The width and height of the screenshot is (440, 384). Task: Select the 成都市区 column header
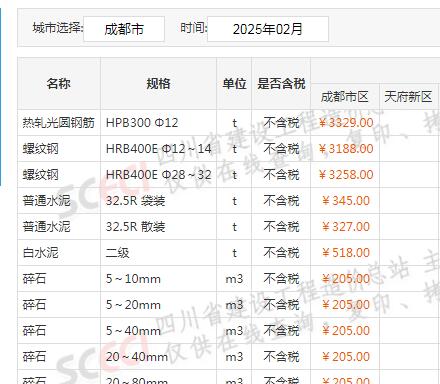pyautogui.click(x=345, y=97)
